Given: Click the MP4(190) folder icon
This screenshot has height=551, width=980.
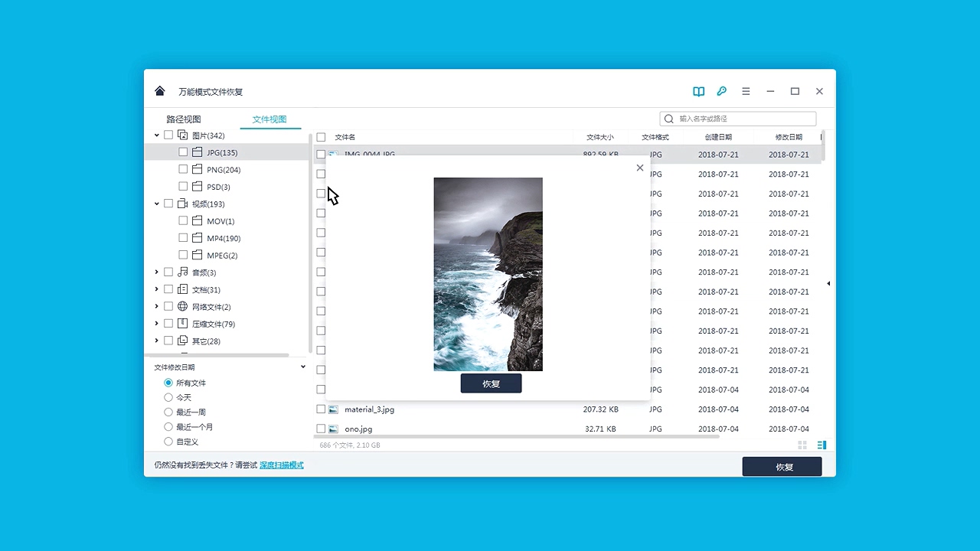Looking at the screenshot, I should [198, 238].
